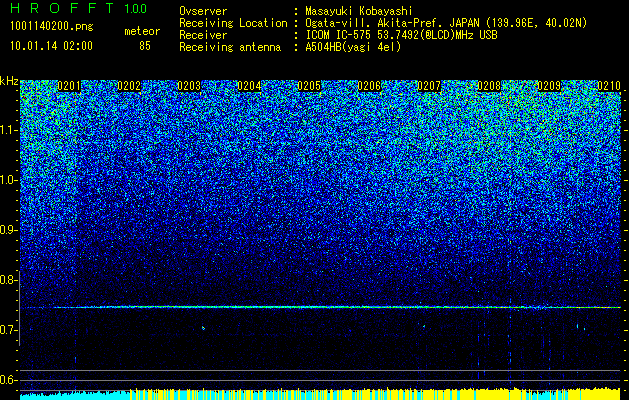This screenshot has height=400, width=629.
Task: Click the Ovserver field label
Action: [203, 11]
